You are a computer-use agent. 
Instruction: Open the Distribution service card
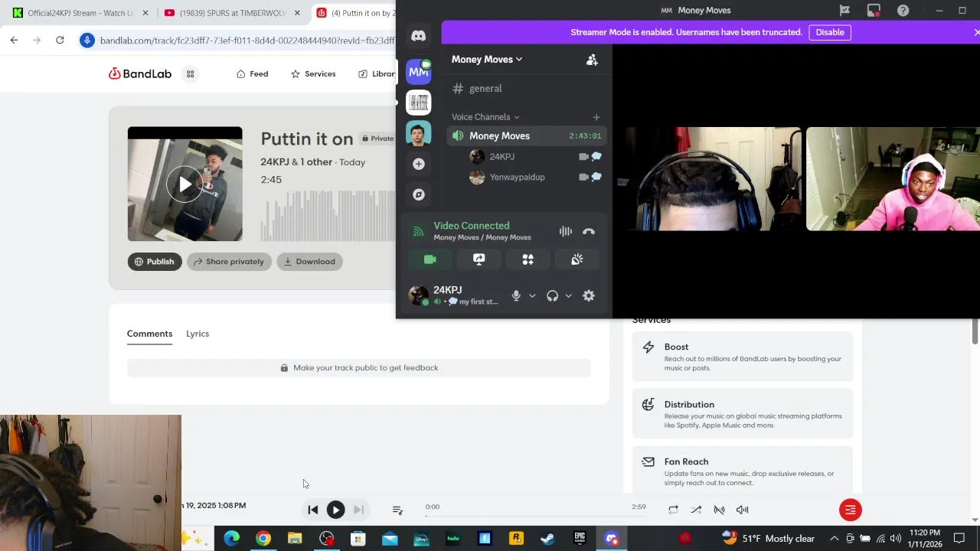[742, 414]
